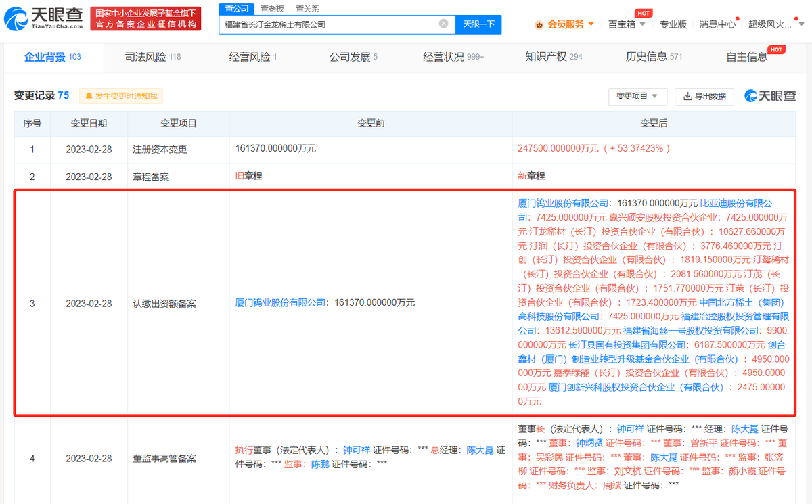Click the 认缴出资额备案 cell
The height and width of the screenshot is (504, 812).
pyautogui.click(x=178, y=303)
